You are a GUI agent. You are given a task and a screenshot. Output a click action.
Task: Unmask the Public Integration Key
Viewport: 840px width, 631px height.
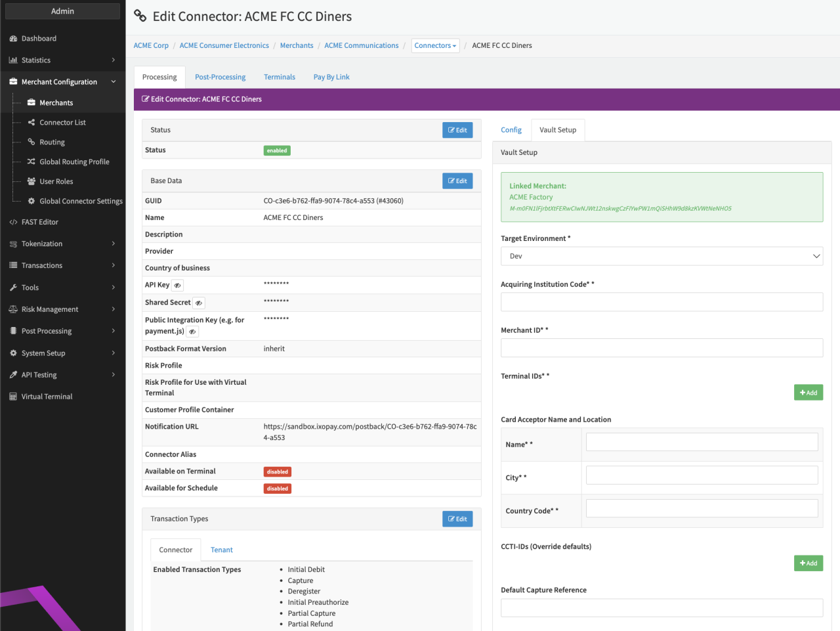(192, 332)
